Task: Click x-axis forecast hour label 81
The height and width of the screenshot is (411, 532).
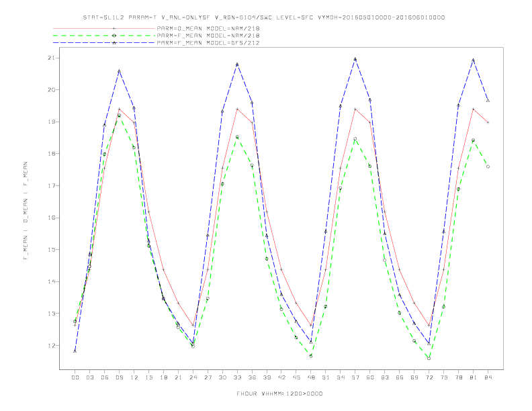Action: click(474, 377)
